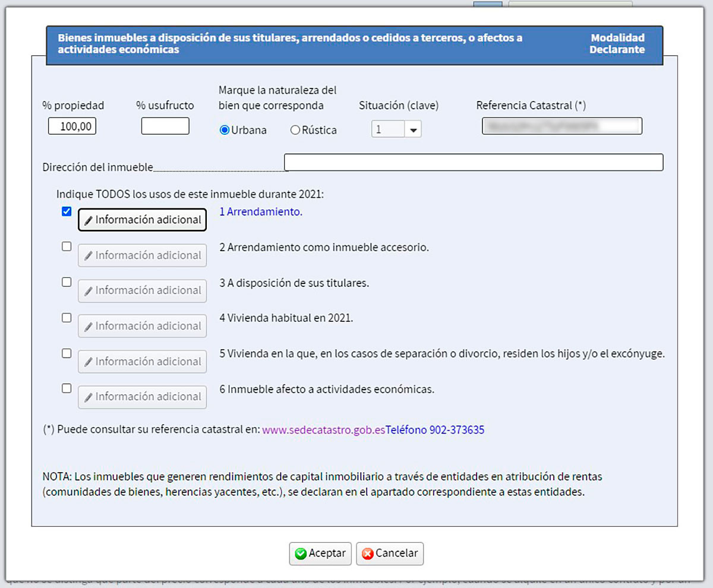Click the 'Indique TODOS los usos' heading text

point(190,194)
